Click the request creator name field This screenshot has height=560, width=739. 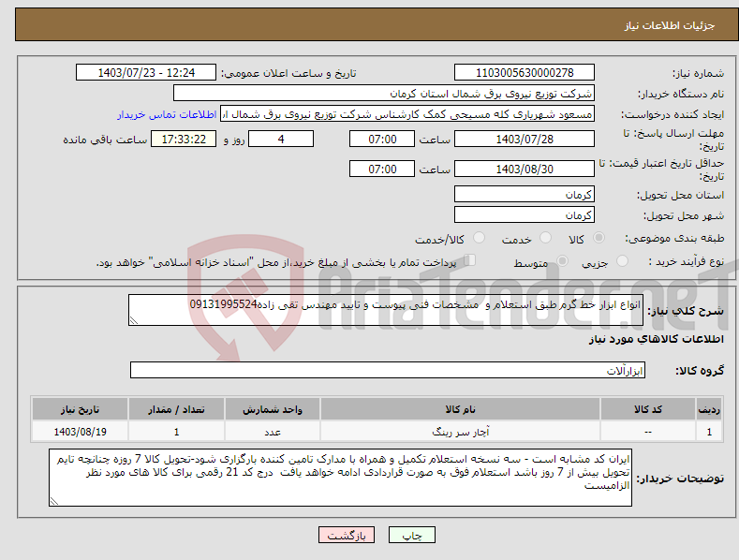tap(407, 114)
